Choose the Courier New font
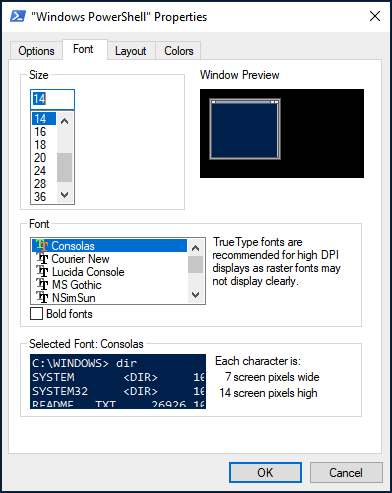 click(109, 259)
